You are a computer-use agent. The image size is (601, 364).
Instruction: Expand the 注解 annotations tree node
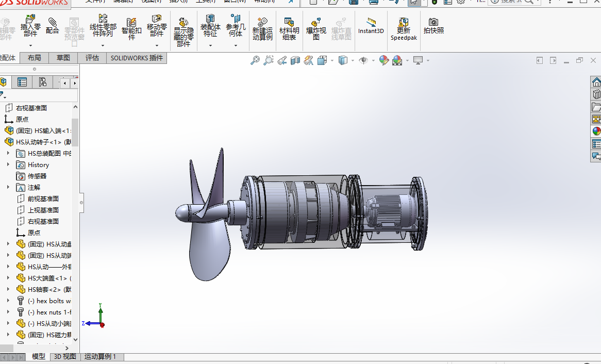point(8,188)
